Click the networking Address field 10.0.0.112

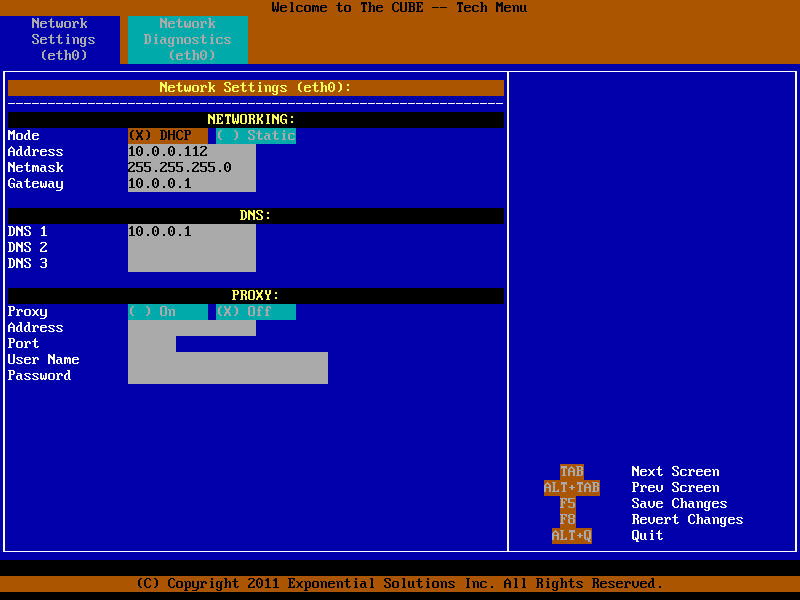pos(192,152)
